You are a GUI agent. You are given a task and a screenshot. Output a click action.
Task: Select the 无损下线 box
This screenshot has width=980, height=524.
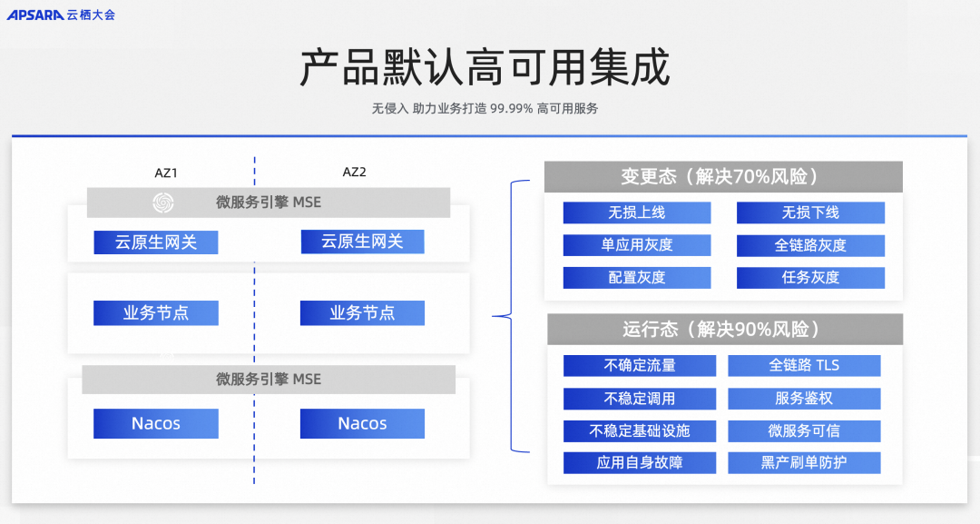810,213
